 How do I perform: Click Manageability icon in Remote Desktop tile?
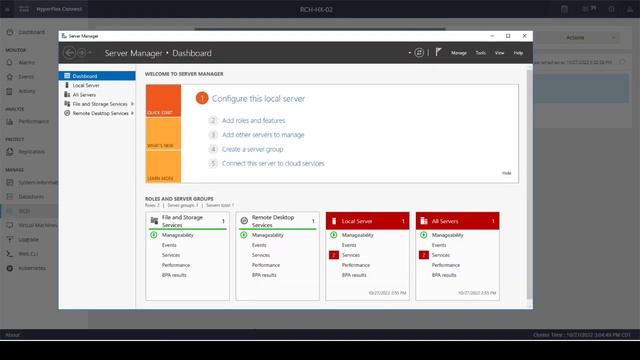tap(244, 235)
